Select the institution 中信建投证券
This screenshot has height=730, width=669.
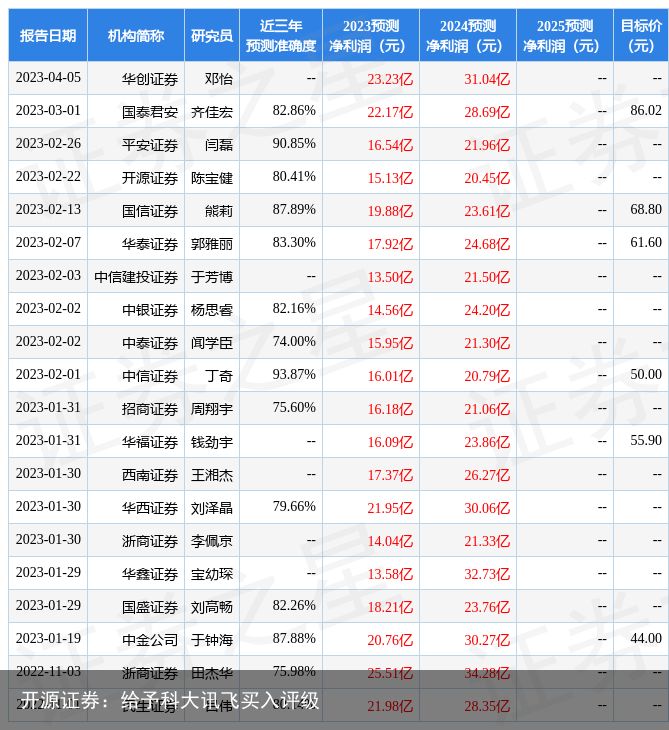[136, 277]
